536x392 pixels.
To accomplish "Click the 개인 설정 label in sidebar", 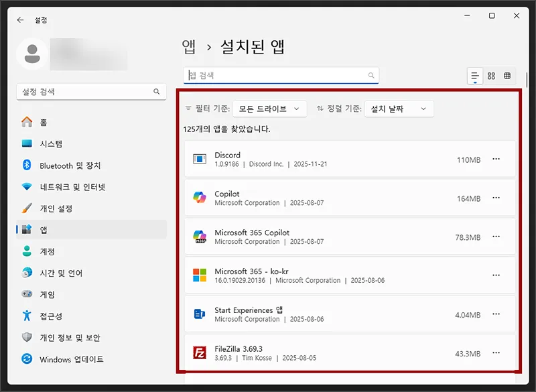I will click(56, 208).
